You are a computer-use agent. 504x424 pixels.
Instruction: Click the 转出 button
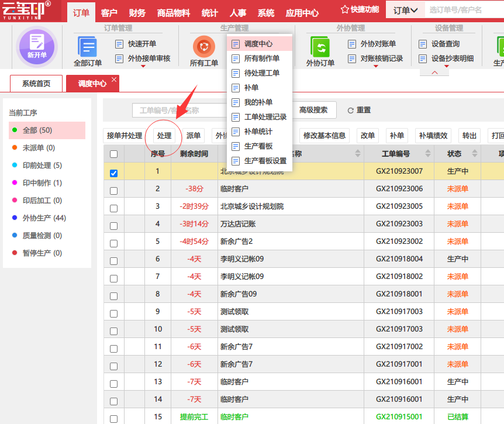coord(469,136)
